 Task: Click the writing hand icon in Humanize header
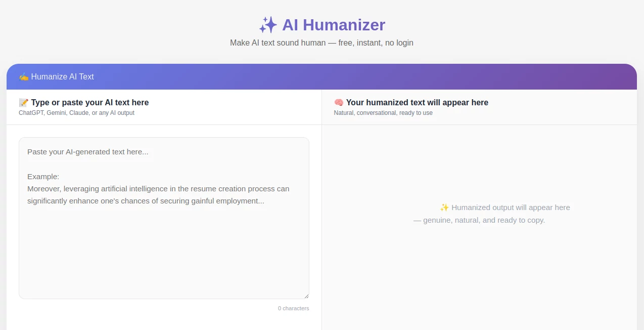[x=23, y=77]
